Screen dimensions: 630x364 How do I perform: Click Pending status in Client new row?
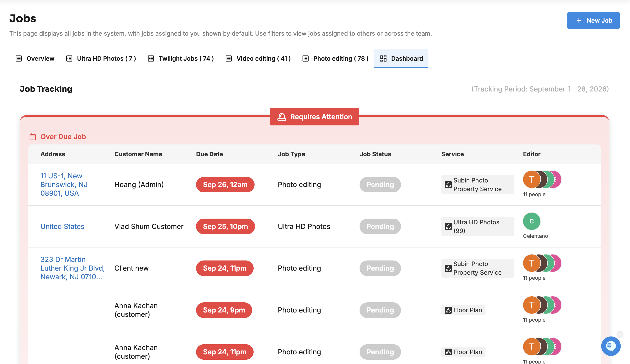point(380,268)
